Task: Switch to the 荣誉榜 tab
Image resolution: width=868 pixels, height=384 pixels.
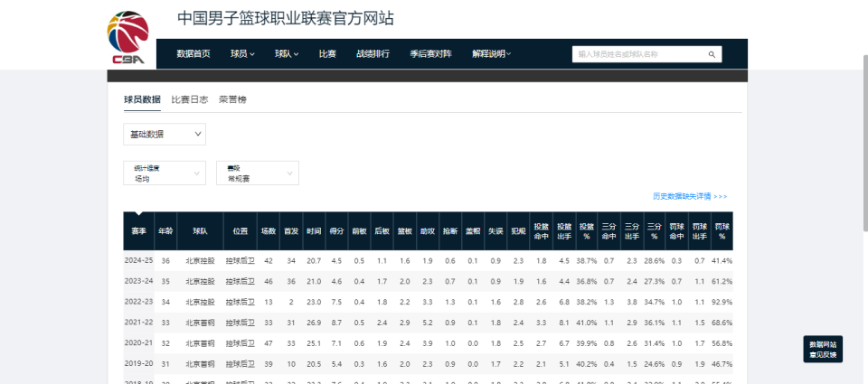Action: pyautogui.click(x=232, y=99)
